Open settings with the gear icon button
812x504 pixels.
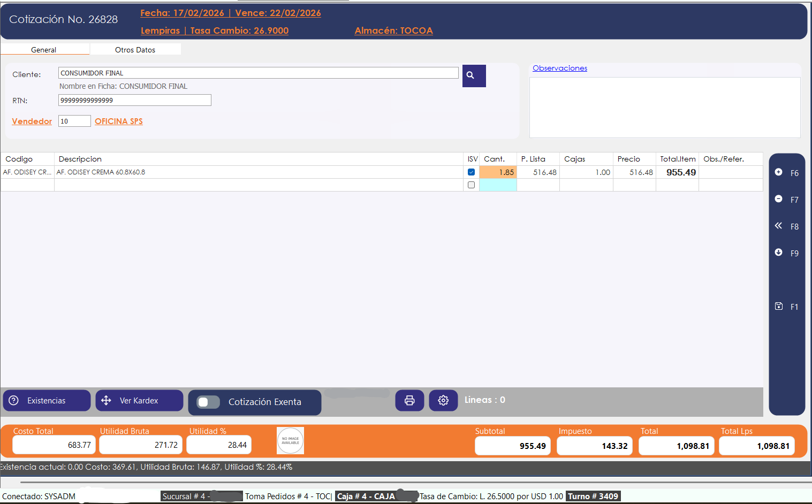click(x=443, y=400)
